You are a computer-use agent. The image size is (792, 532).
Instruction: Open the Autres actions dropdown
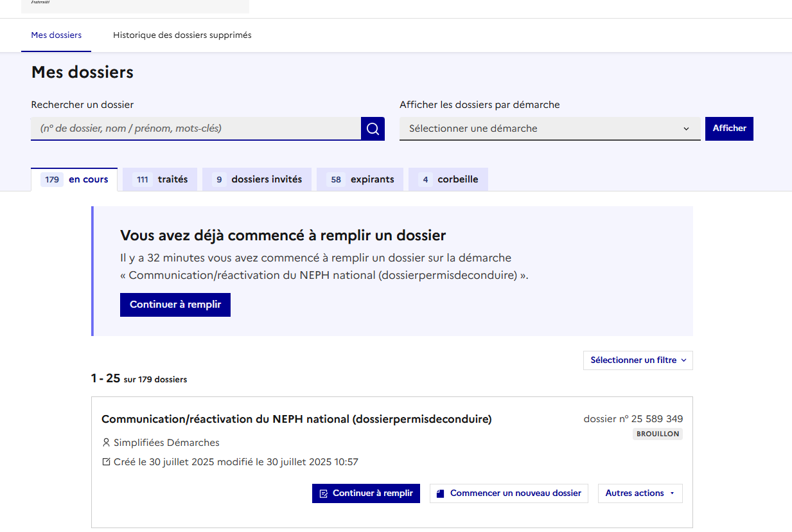pyautogui.click(x=640, y=493)
